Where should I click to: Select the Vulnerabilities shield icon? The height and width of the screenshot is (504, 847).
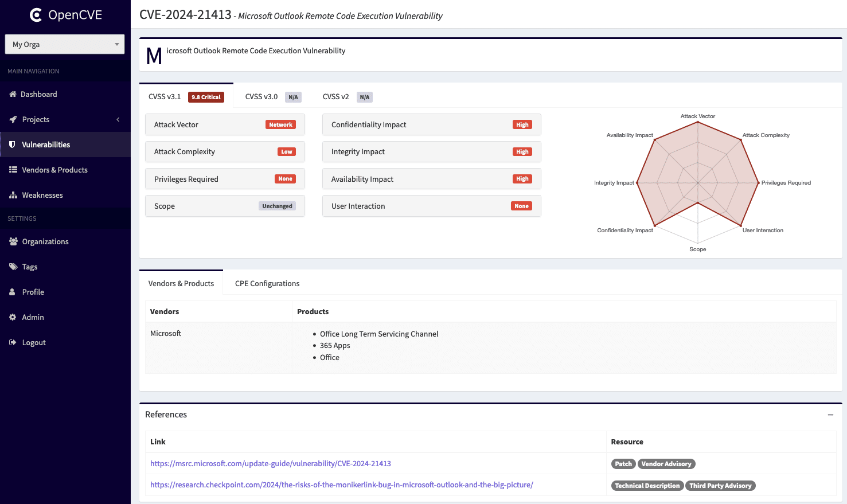[13, 144]
